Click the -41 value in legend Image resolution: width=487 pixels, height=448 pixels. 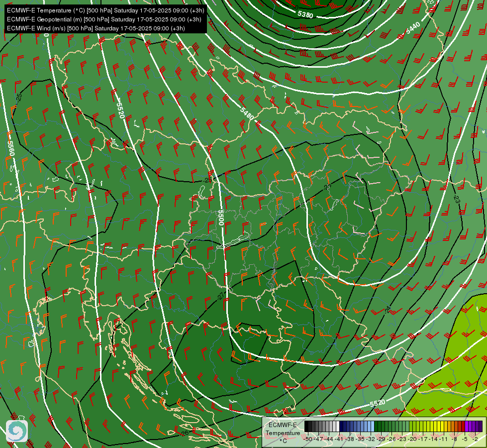[x=339, y=439]
